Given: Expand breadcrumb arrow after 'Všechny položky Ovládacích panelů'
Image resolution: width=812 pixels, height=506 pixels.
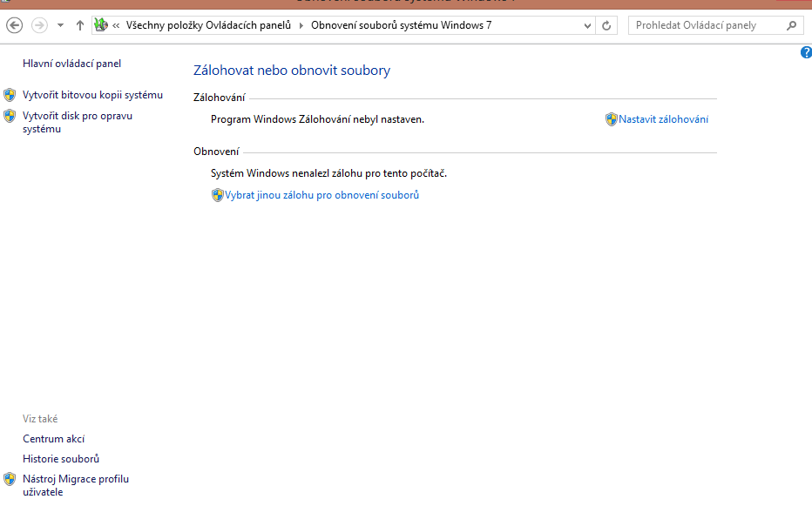Looking at the screenshot, I should [301, 25].
